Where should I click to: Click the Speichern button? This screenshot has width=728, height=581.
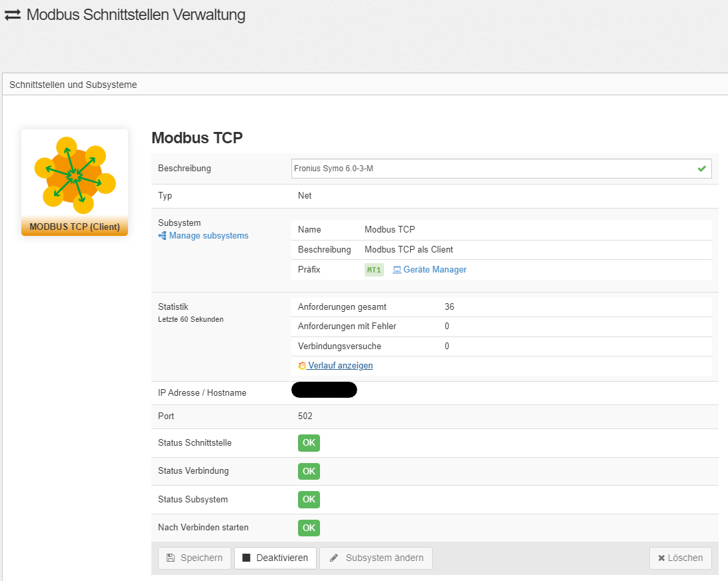pyautogui.click(x=195, y=558)
